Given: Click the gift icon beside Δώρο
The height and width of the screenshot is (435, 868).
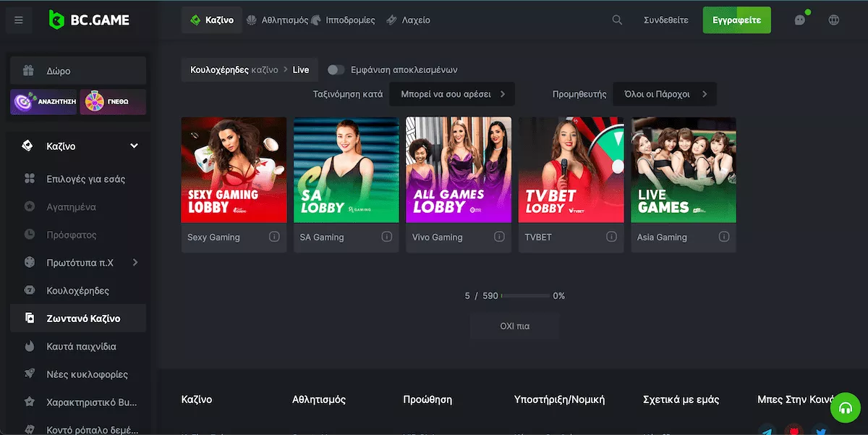Looking at the screenshot, I should [28, 71].
